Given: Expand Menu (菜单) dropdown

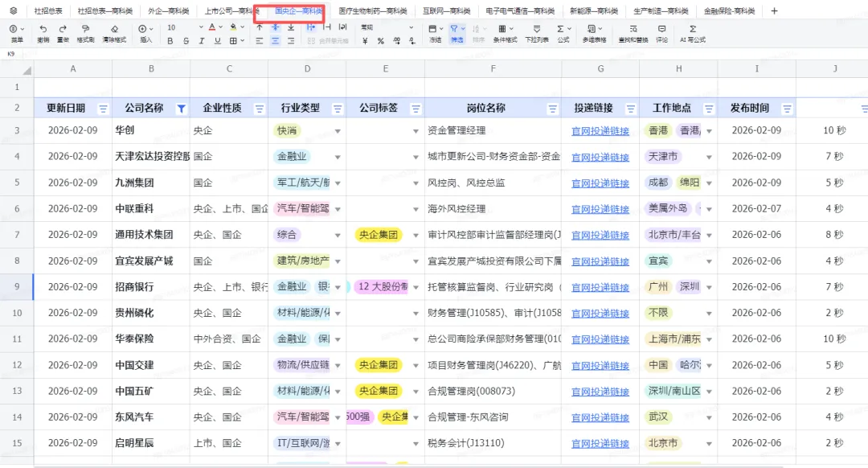Looking at the screenshot, I should click(x=17, y=33).
